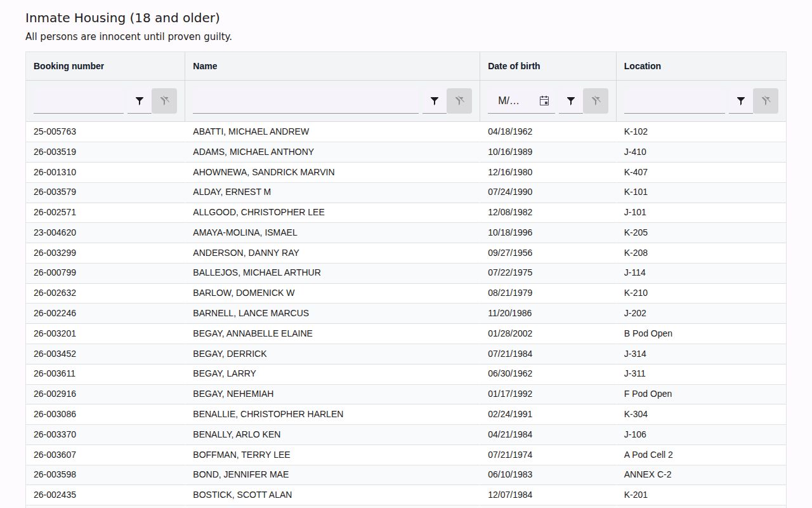Screen dimensions: 812x508
Task: Click location K-208 for Anderson
Action: pos(636,253)
